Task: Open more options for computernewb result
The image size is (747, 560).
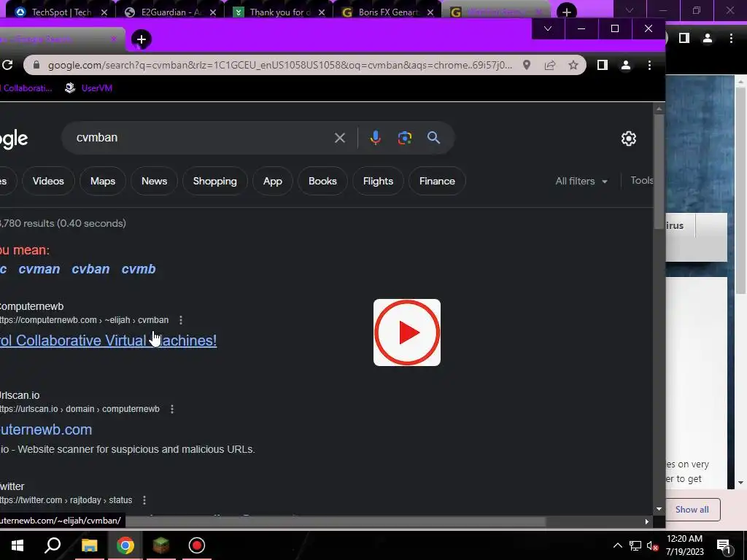Action: click(x=181, y=320)
